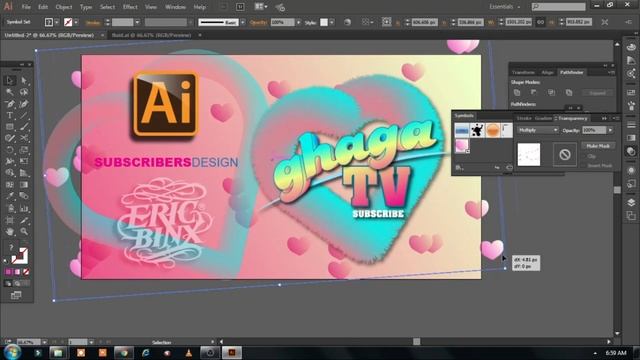Select the Symbol Sprayer tool
The image size is (640, 360).
click(10, 208)
